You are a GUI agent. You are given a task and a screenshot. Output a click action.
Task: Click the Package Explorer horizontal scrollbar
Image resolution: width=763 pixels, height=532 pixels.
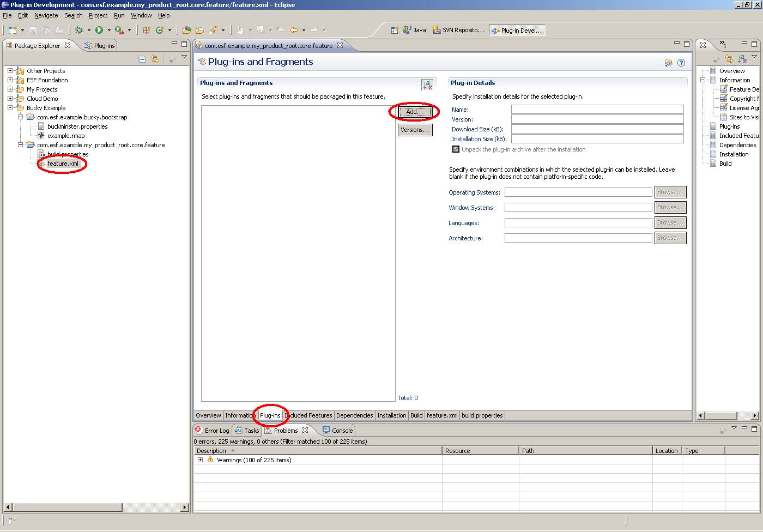coord(96,507)
